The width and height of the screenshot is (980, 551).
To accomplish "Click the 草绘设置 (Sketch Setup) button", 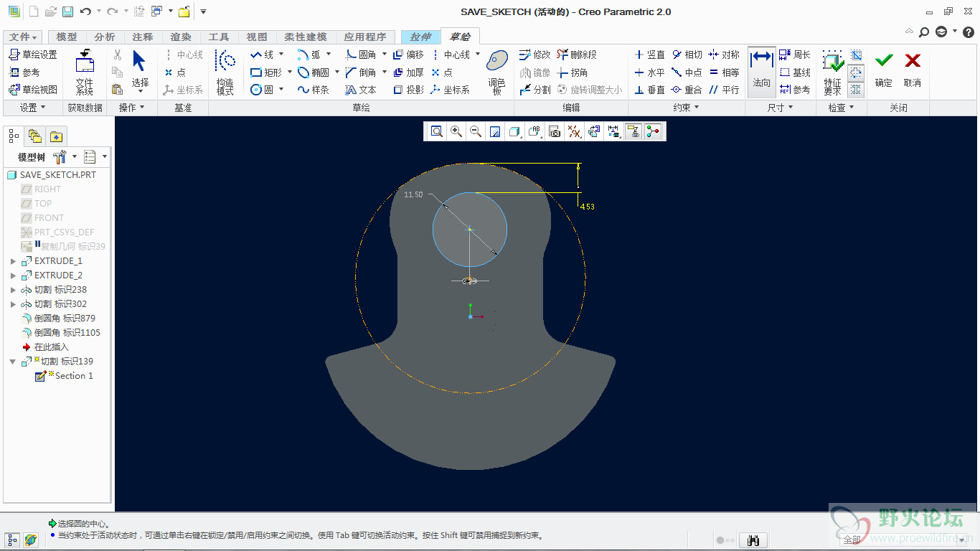I will click(33, 55).
